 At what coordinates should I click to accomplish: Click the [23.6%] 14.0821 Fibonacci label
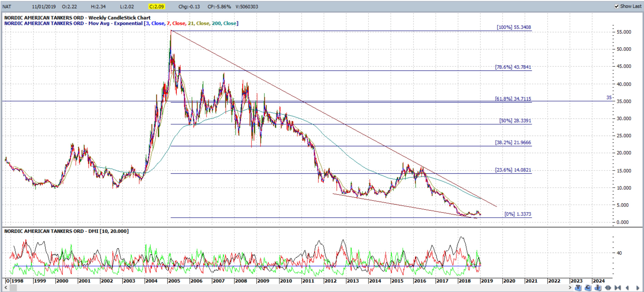coord(513,170)
